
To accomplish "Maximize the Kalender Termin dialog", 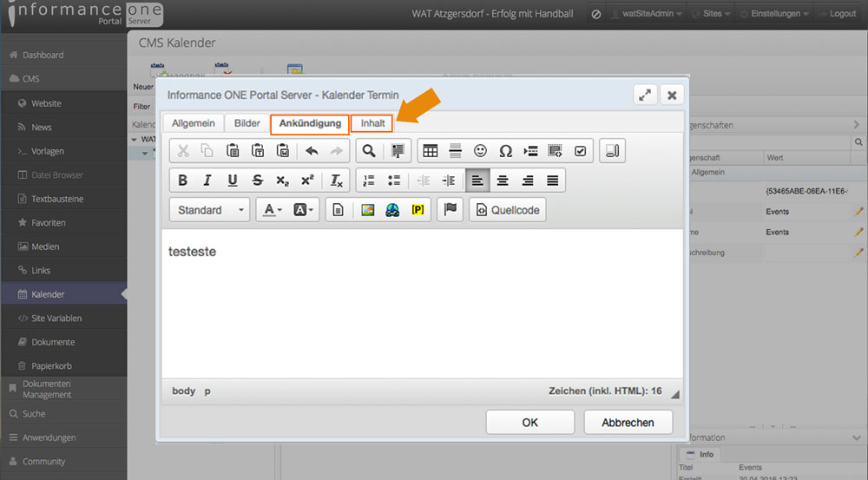I will tap(645, 95).
